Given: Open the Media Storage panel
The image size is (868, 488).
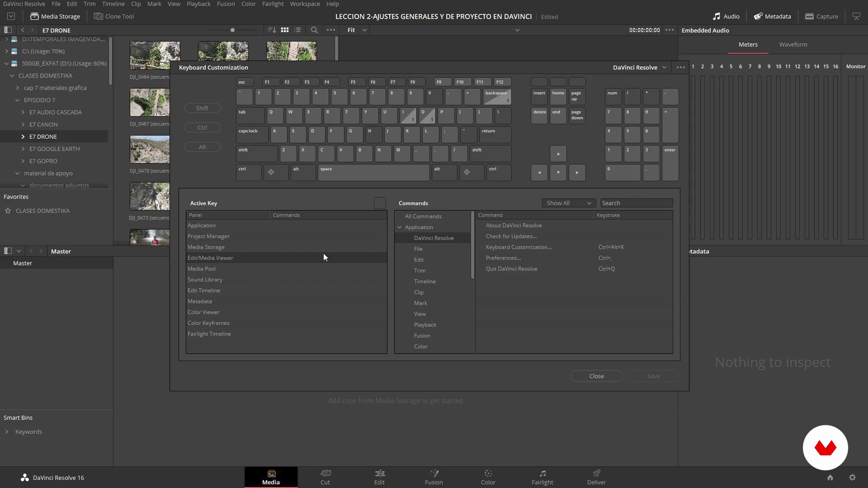Looking at the screenshot, I should coord(55,16).
